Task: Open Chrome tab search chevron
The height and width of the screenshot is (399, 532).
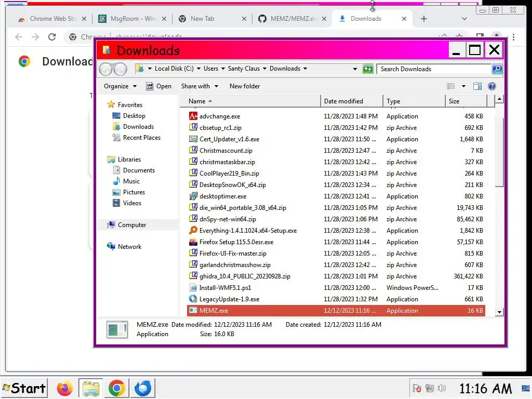Action: pos(464,19)
